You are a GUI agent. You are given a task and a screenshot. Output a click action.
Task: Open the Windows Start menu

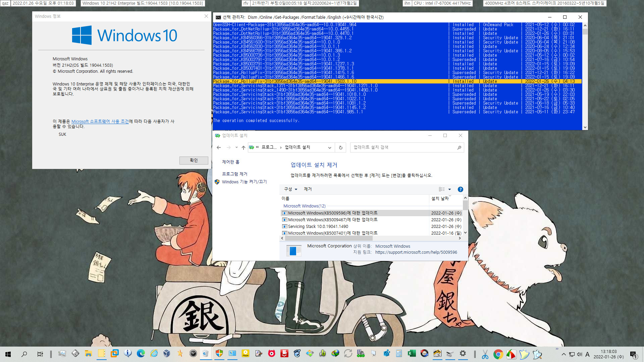click(x=8, y=354)
